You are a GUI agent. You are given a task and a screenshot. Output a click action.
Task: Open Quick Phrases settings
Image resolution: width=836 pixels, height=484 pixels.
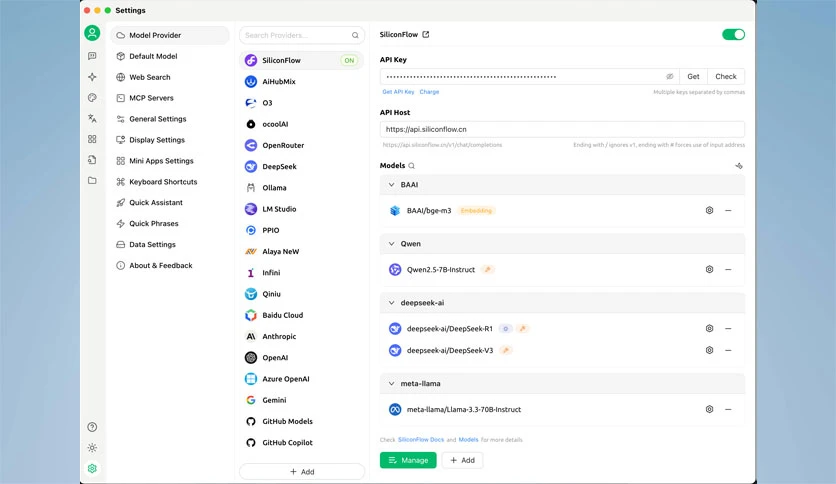click(170, 223)
